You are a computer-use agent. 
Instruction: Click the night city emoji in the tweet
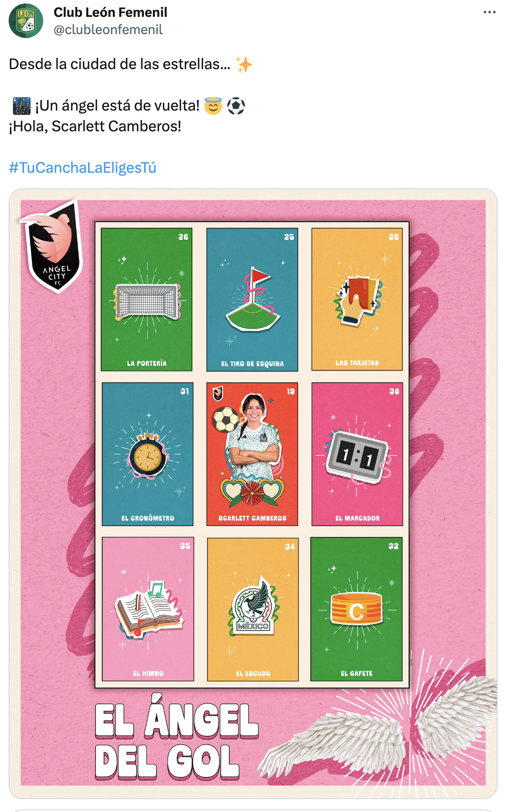click(x=22, y=106)
